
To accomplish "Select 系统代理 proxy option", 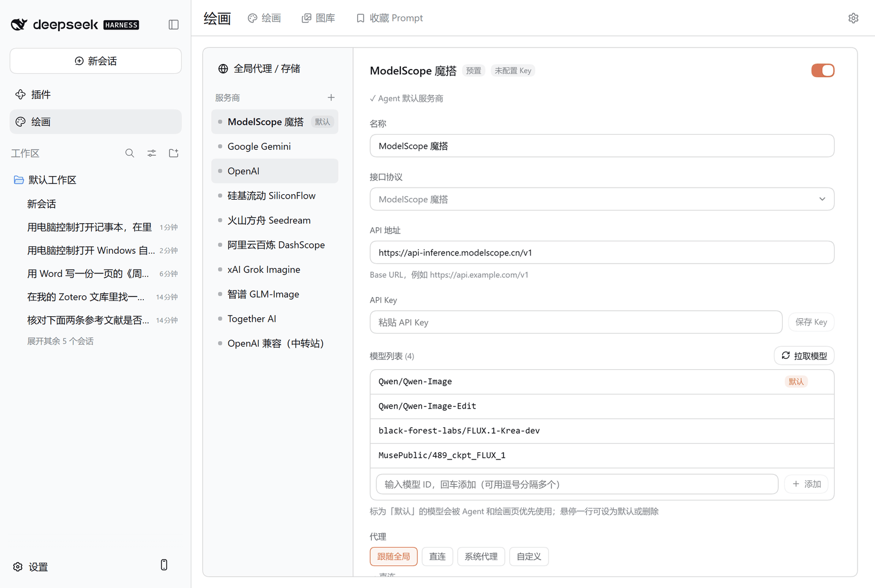I will 481,556.
